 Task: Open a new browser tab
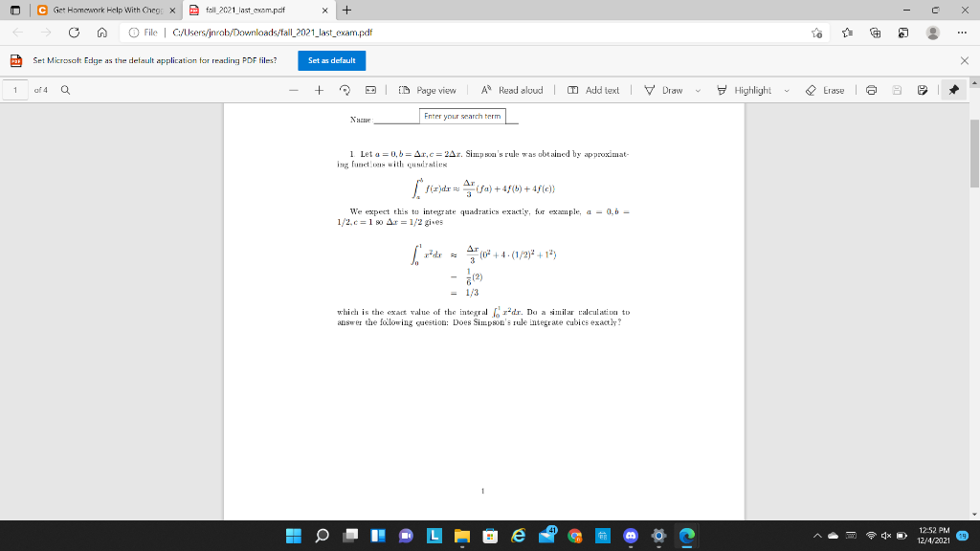346,10
